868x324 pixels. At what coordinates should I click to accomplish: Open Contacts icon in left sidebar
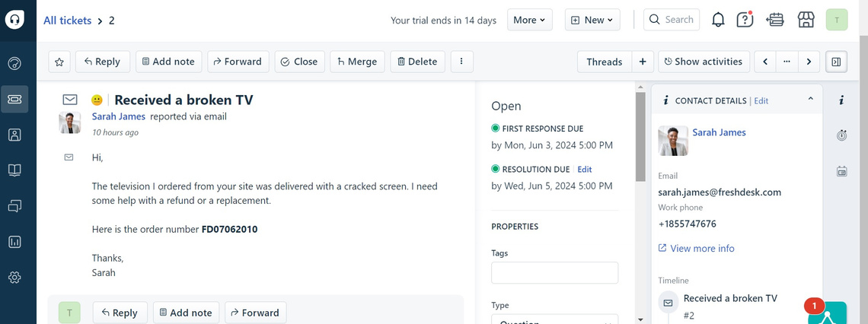14,135
